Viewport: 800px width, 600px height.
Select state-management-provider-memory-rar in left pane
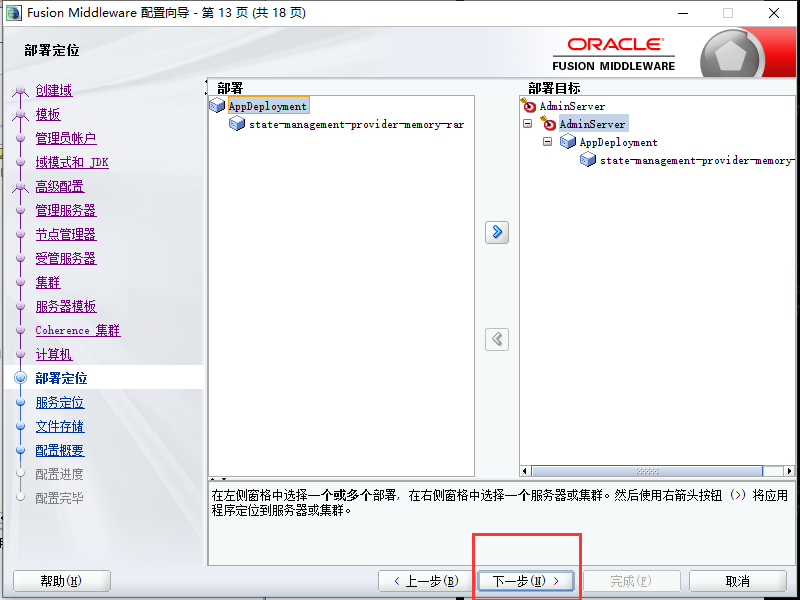click(356, 124)
